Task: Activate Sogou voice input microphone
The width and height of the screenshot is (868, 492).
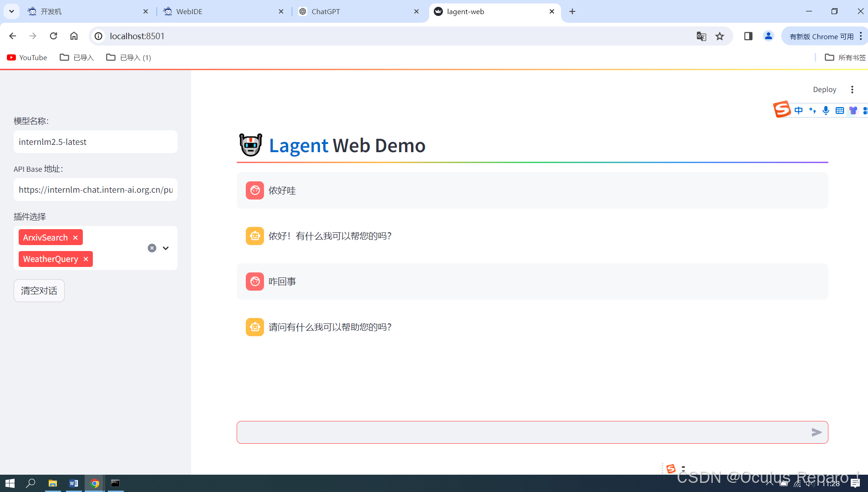Action: tap(825, 110)
